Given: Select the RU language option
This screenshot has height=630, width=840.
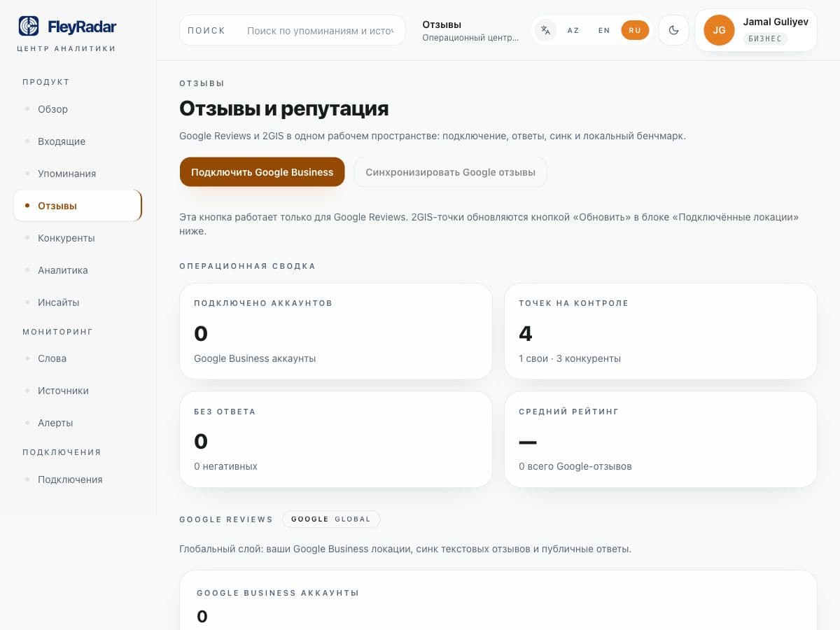Looking at the screenshot, I should [x=635, y=30].
